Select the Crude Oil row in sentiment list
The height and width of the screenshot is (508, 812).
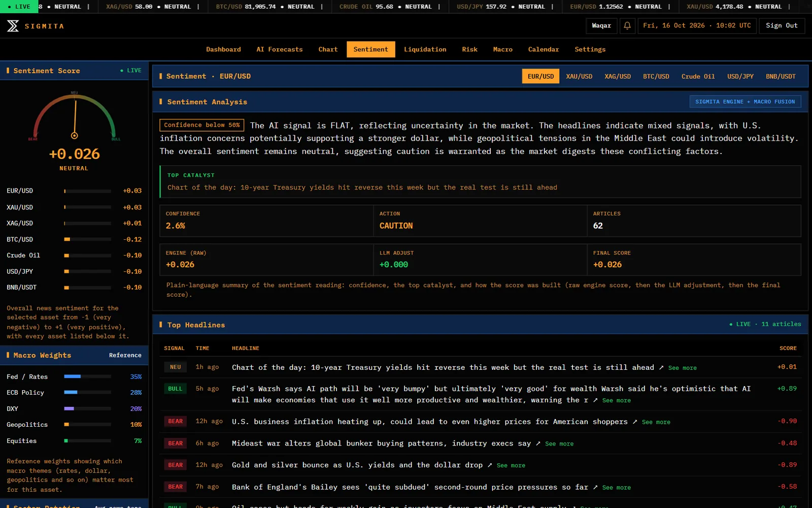click(74, 256)
